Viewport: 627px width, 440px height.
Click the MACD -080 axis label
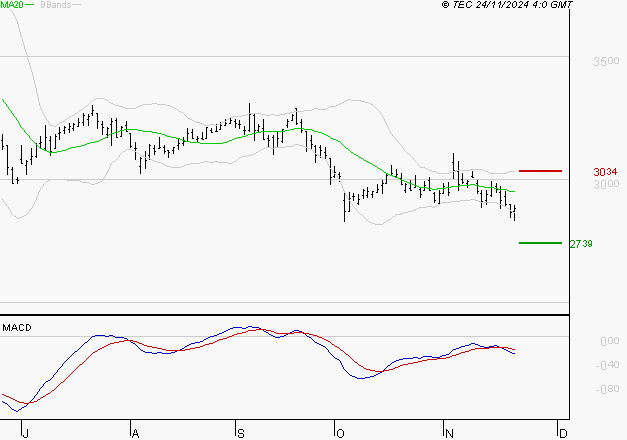click(607, 389)
